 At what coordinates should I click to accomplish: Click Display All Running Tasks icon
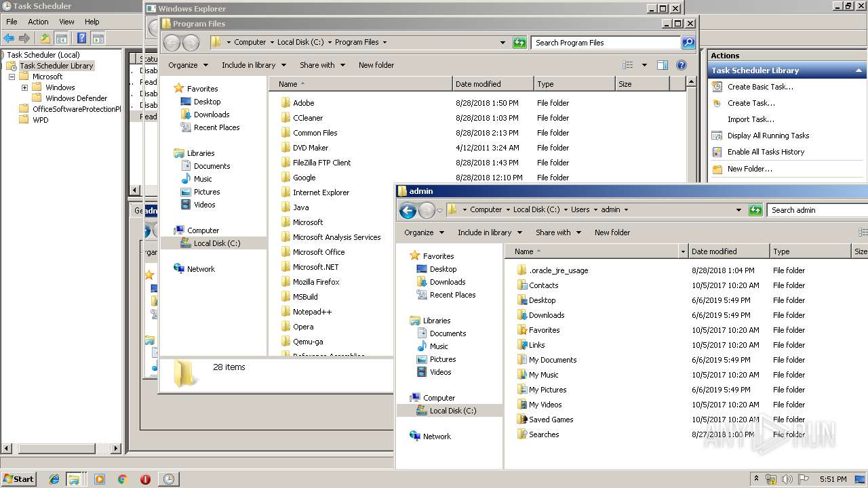717,136
